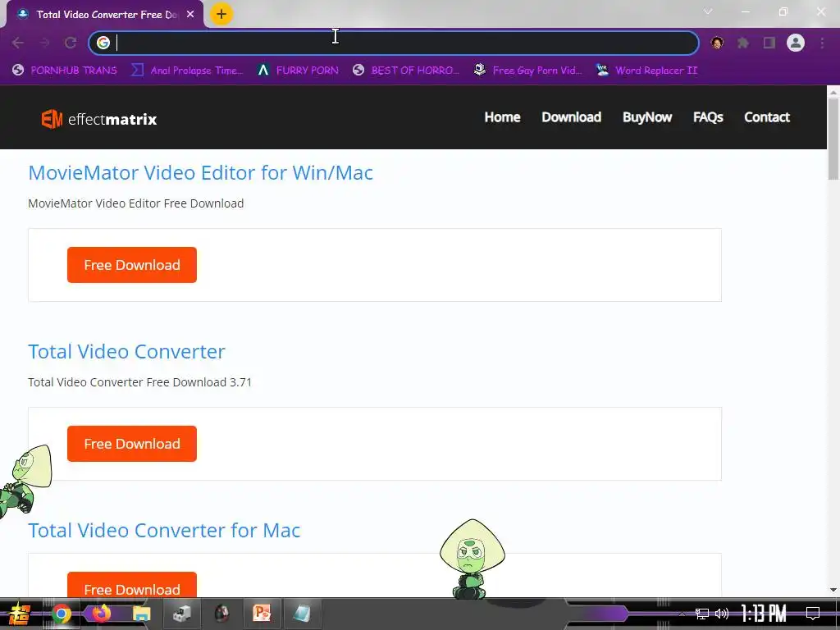Click the vertical scrollbar thumb
This screenshot has width=840, height=630.
[833, 139]
